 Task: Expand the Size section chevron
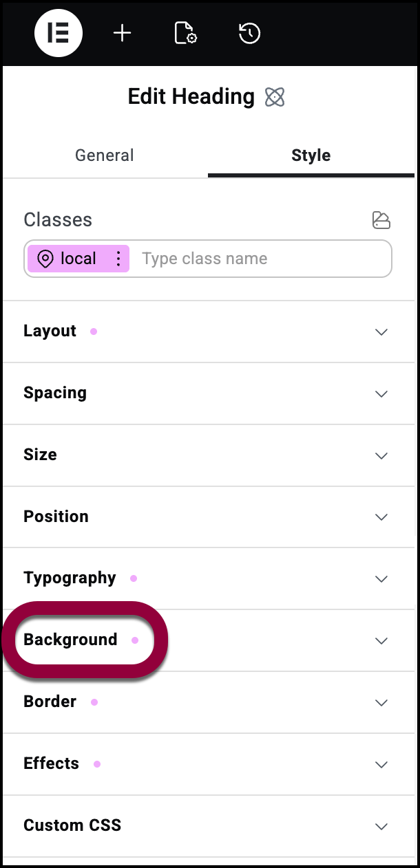point(381,455)
